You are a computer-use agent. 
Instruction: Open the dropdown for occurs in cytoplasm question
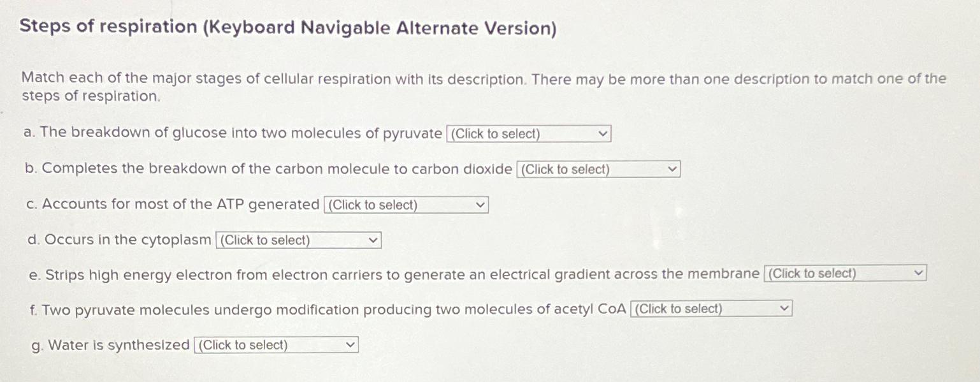[x=298, y=240]
